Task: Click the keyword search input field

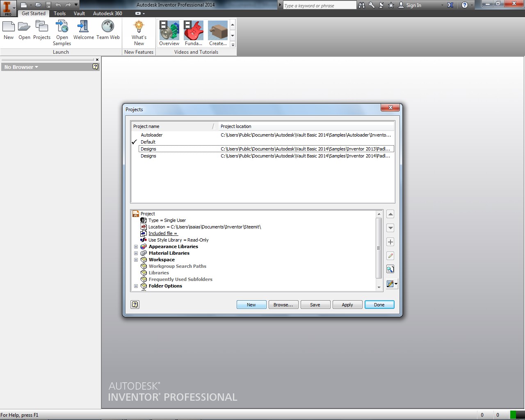Action: 319,5
